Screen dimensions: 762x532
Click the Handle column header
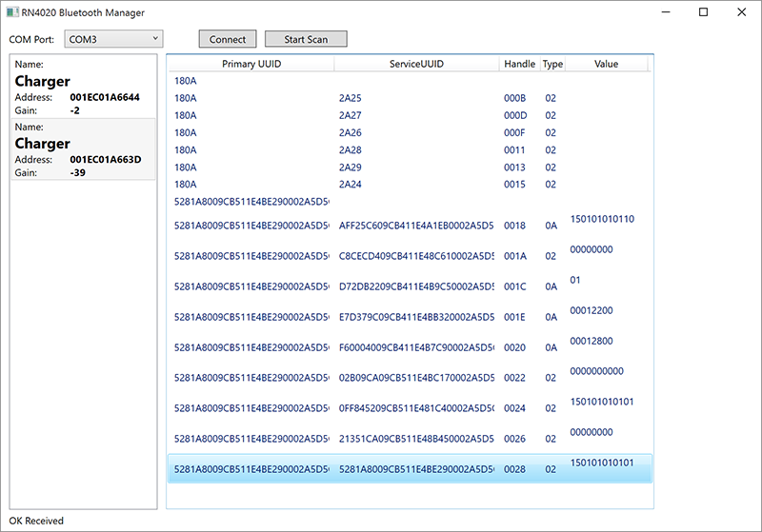(519, 64)
